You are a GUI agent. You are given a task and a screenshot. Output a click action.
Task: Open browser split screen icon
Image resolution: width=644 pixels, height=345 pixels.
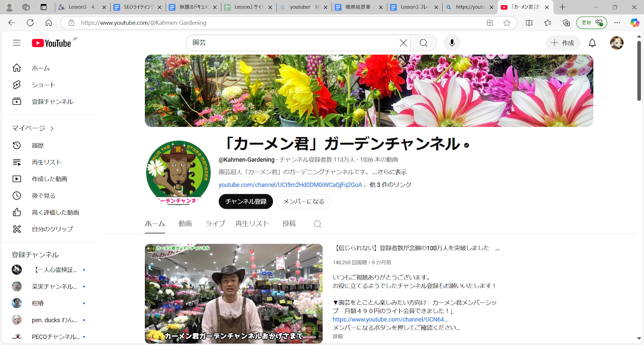(x=529, y=23)
